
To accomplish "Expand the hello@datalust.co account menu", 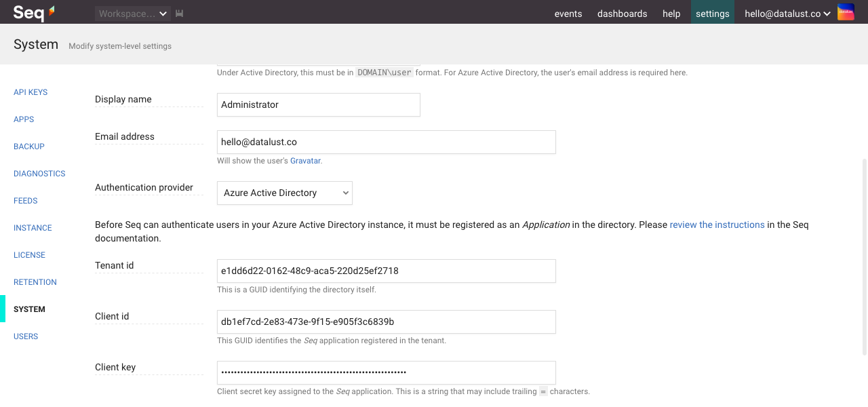I will (787, 14).
